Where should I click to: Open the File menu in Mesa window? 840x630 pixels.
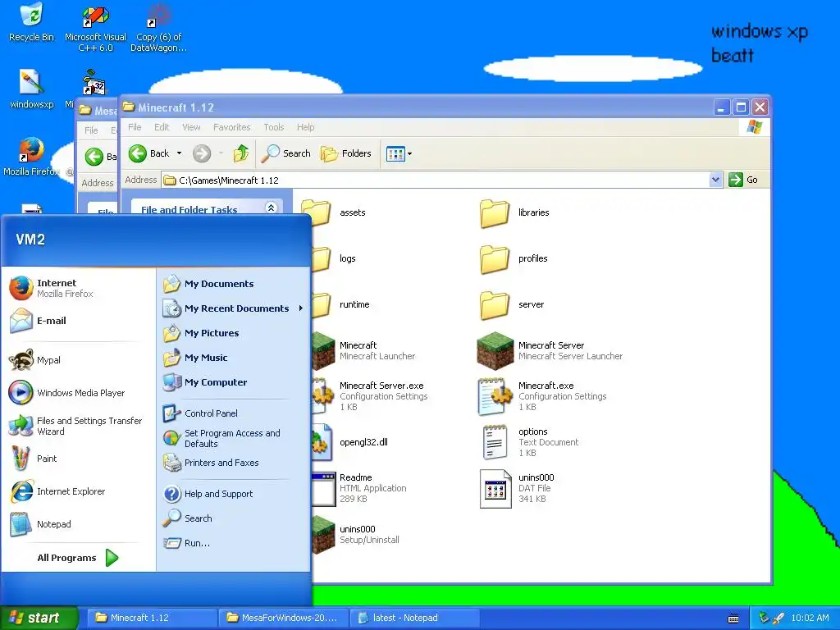pos(92,130)
